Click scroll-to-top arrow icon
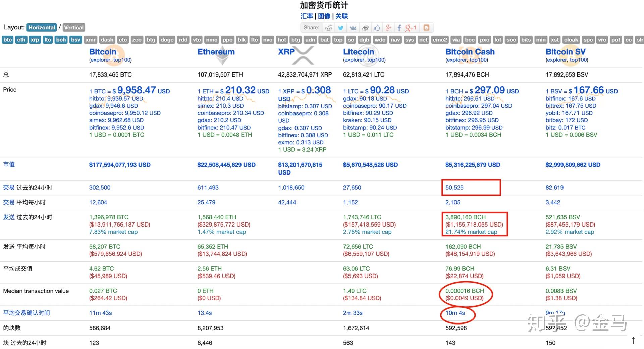This screenshot has width=644, height=349. coord(633,340)
